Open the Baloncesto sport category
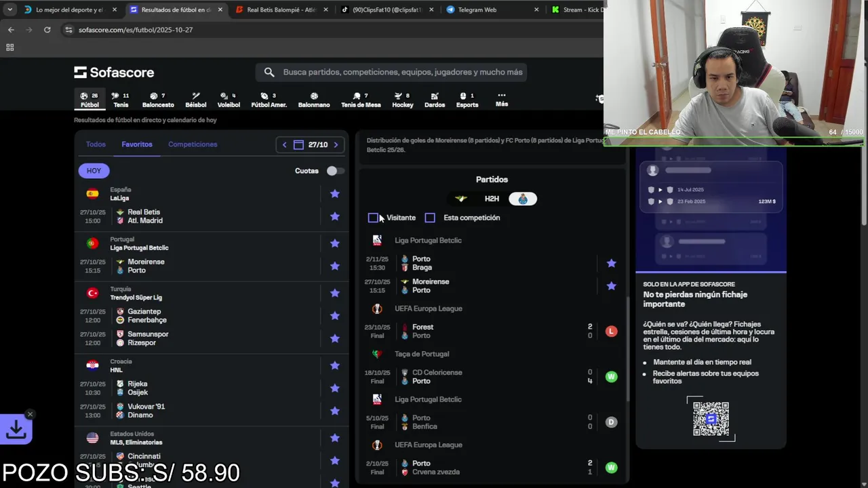The width and height of the screenshot is (868, 488). coord(158,100)
